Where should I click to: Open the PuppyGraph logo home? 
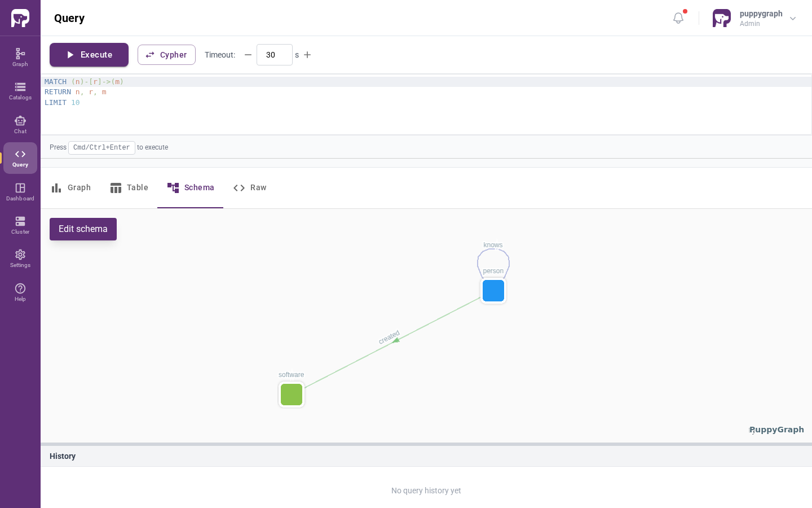pos(20,18)
